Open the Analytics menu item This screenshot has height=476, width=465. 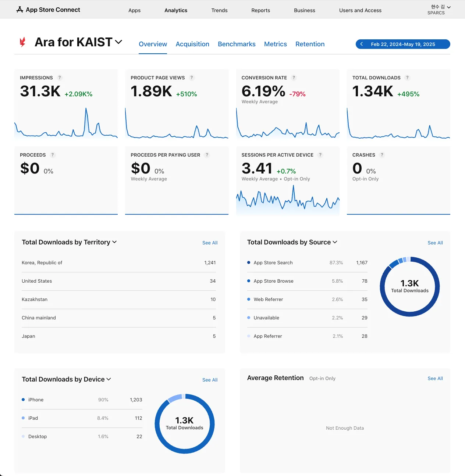point(176,10)
